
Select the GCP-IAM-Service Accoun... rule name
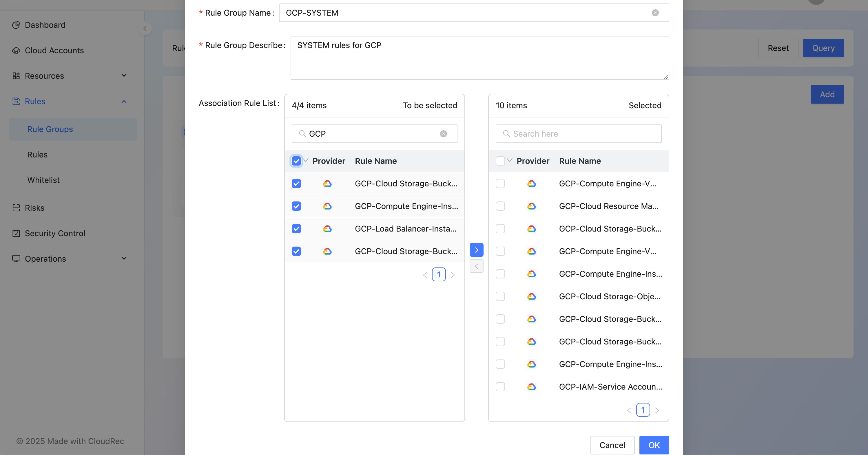(610, 387)
